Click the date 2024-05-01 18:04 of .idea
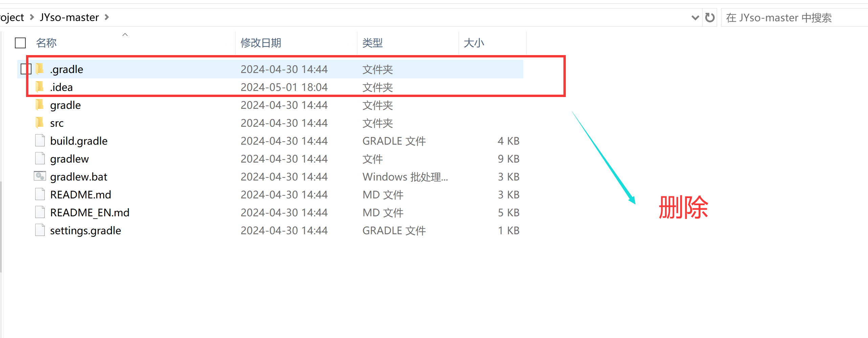 pyautogui.click(x=284, y=87)
